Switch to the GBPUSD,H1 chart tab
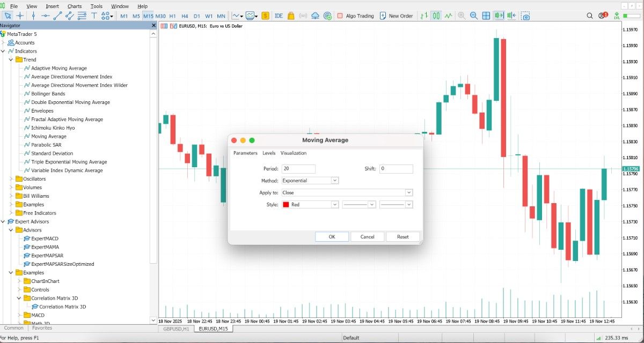 coord(176,329)
